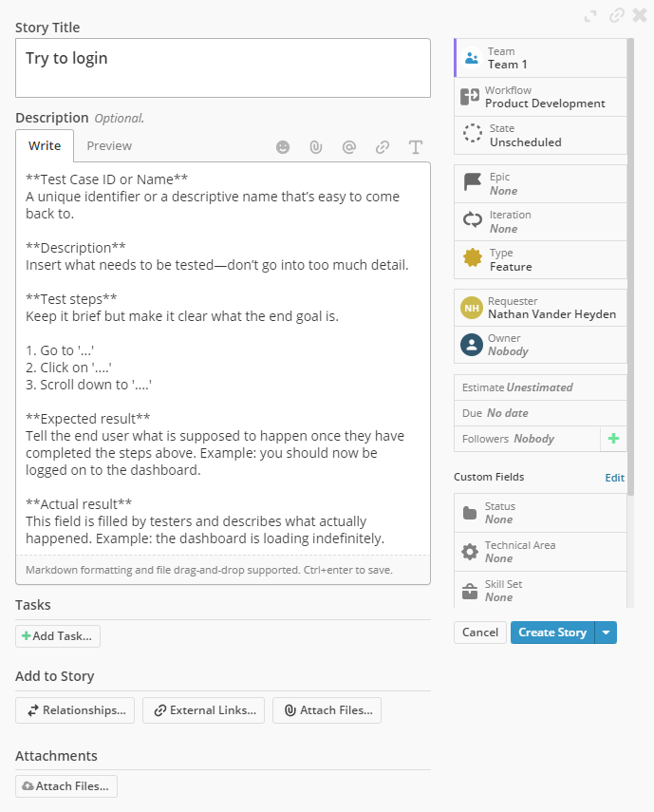Viewport: 654px width, 812px height.
Task: Select the Write tab
Action: point(44,146)
